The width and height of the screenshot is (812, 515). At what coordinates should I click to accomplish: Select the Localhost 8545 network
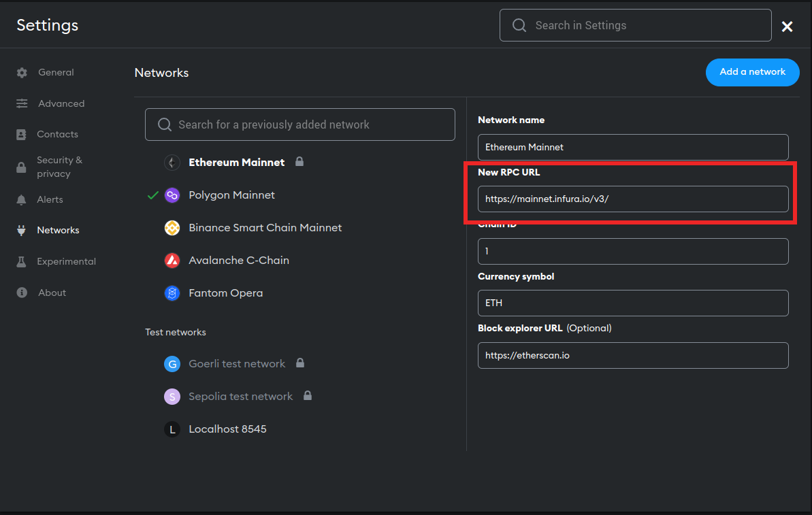[x=227, y=429]
